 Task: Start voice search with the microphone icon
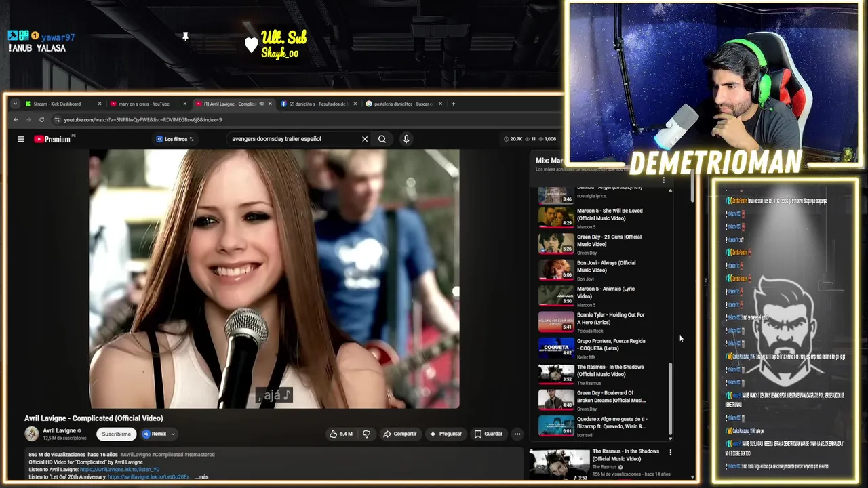coord(406,139)
